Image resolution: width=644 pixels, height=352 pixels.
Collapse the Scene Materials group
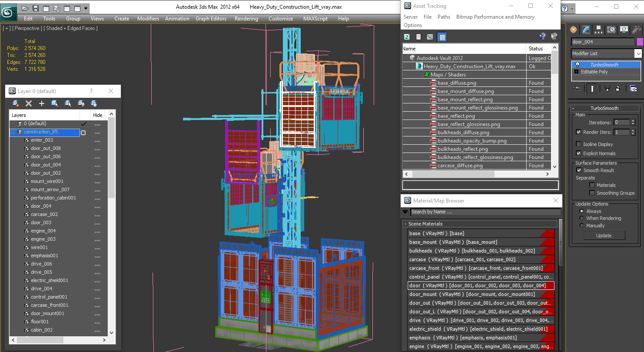point(480,224)
